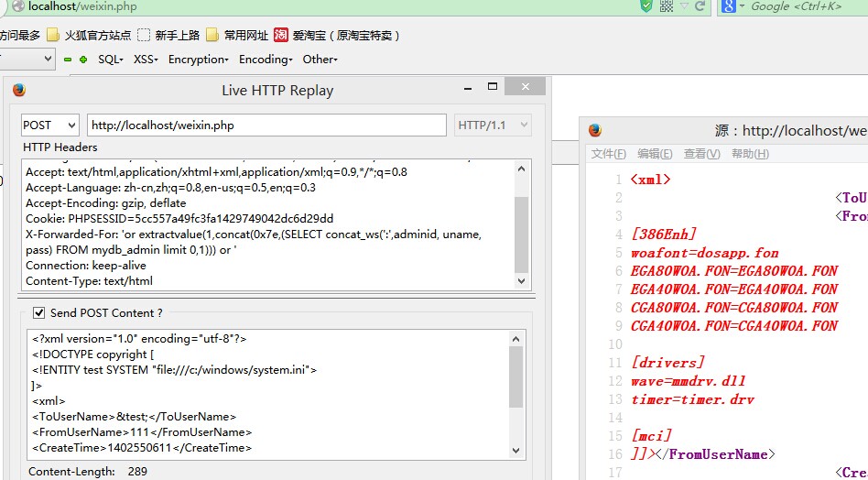Screen dimensions: 868x480
Task: Click the HackBar green minus icon
Action: tap(68, 60)
